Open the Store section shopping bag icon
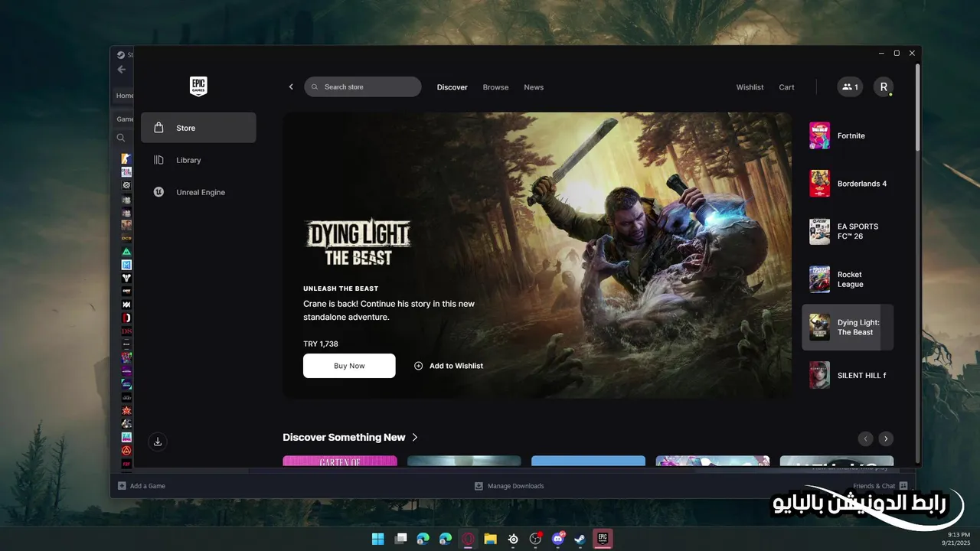980x551 pixels. point(158,128)
